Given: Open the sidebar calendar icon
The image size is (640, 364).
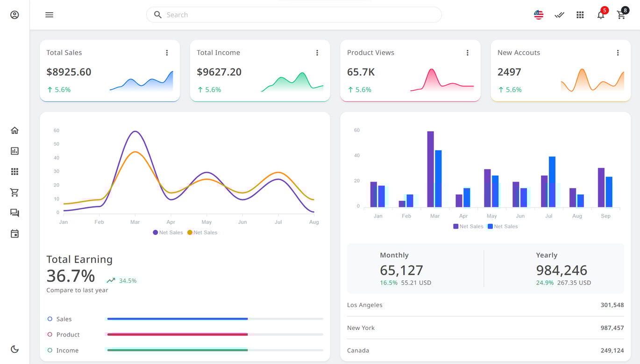Looking at the screenshot, I should (x=14, y=234).
